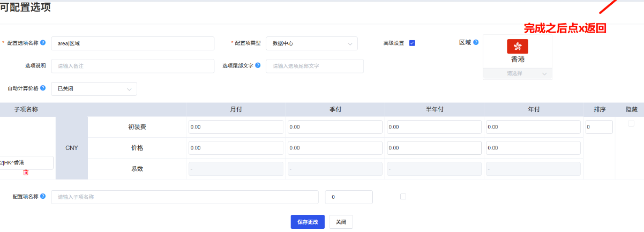This screenshot has height=232, width=644.
Task: Click the 价格 年付 input field
Action: [x=533, y=148]
